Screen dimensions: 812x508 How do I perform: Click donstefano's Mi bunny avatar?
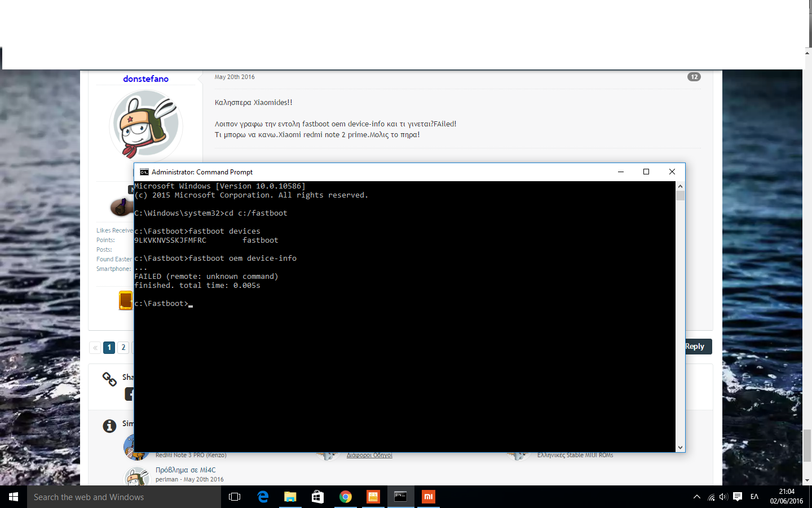[x=146, y=125]
